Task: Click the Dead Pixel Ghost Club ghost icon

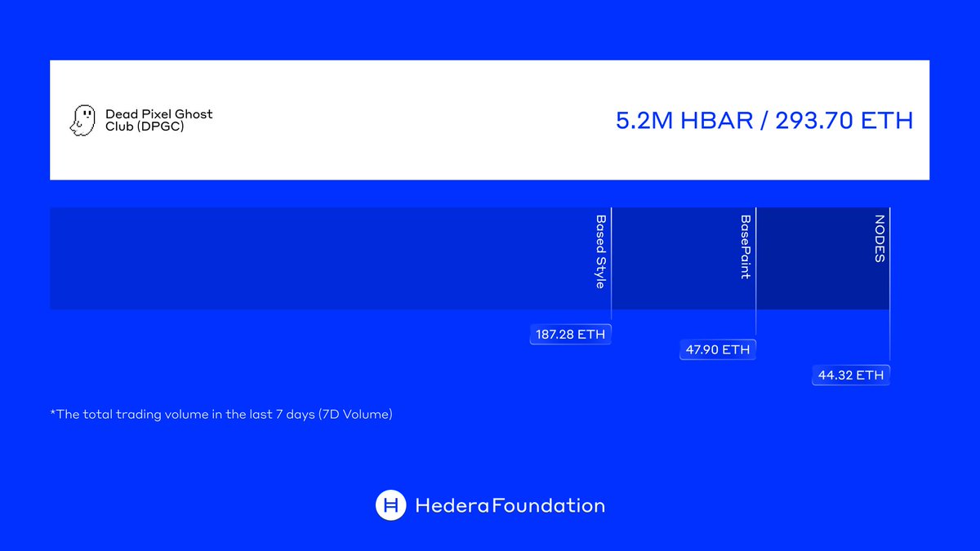Action: (x=83, y=120)
